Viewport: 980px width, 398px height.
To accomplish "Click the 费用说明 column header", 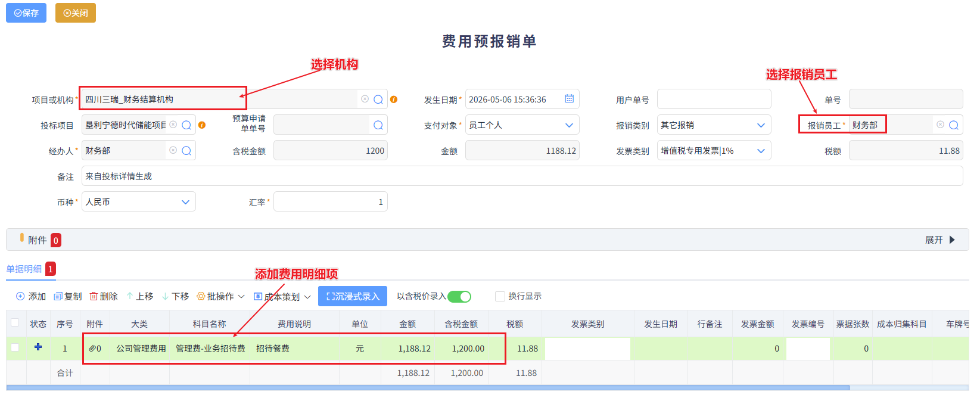I will point(294,324).
